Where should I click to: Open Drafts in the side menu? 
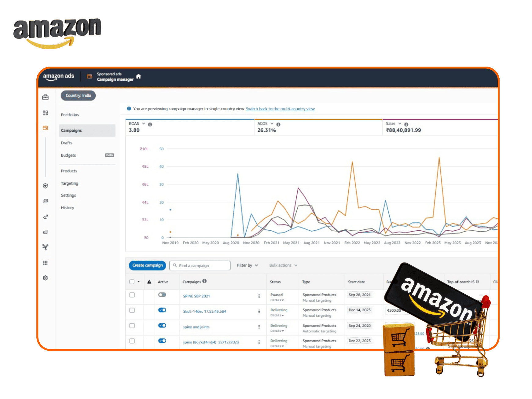(x=66, y=143)
